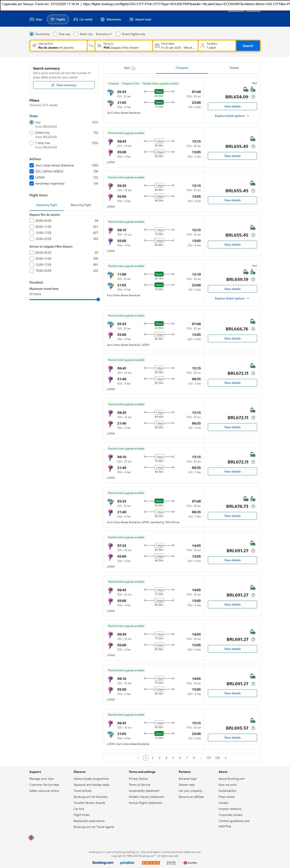Tick the Direct flights only checkbox

coord(118,34)
